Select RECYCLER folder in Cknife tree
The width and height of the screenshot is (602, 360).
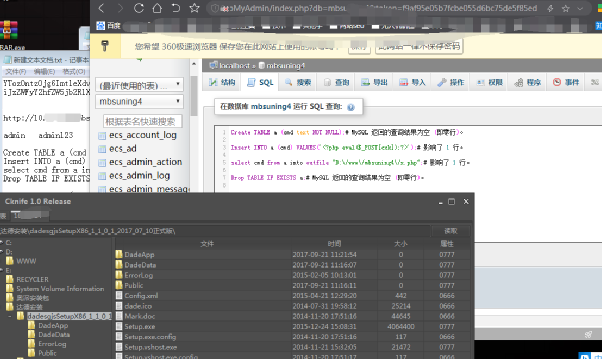pyautogui.click(x=32, y=279)
